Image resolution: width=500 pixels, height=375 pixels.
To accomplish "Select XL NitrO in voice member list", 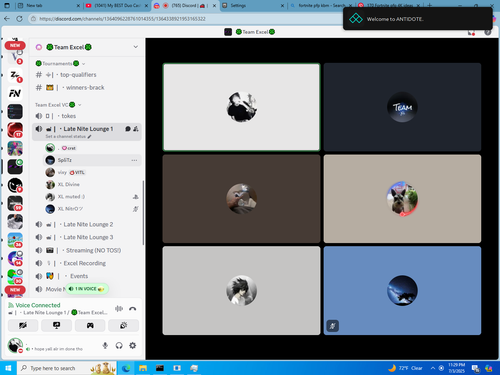I will coord(93,209).
